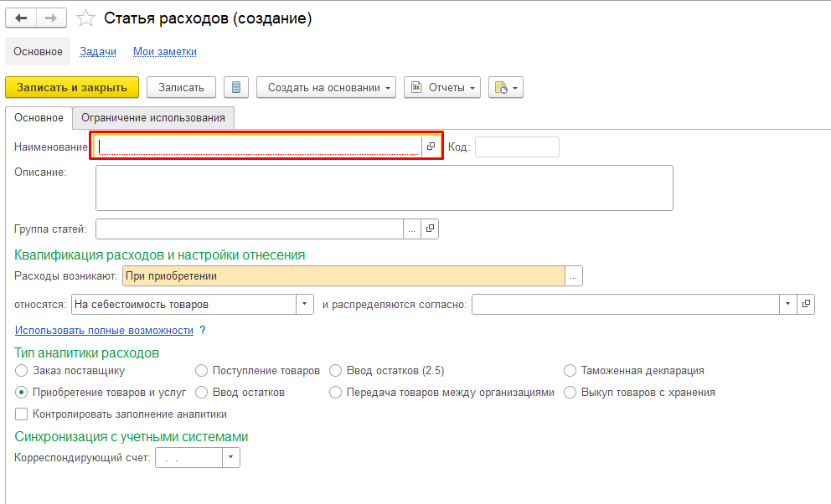The height and width of the screenshot is (504, 831).
Task: Click the back navigation arrow
Action: tap(22, 18)
